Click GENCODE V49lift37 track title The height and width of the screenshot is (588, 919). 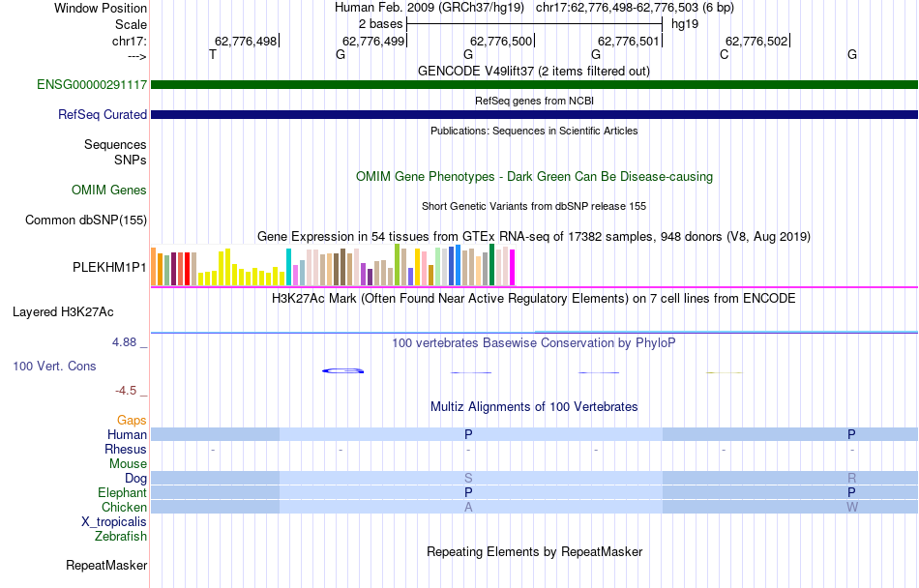[x=534, y=72]
